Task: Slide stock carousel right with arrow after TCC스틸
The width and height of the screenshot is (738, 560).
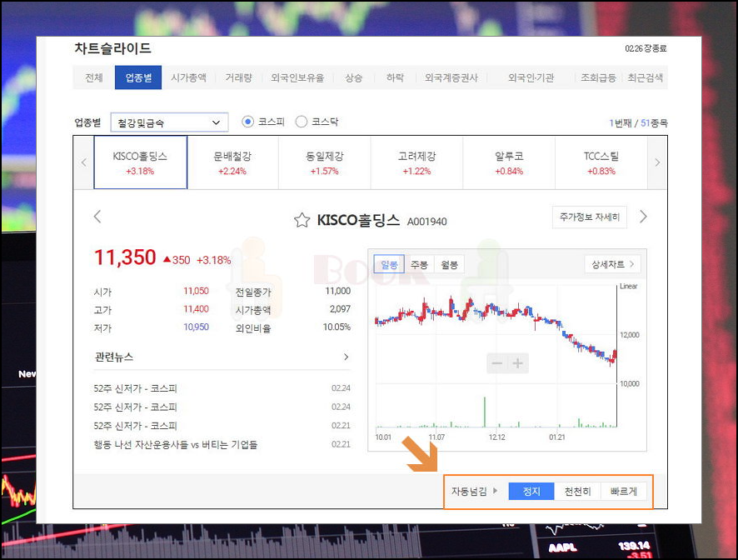Action: (657, 162)
